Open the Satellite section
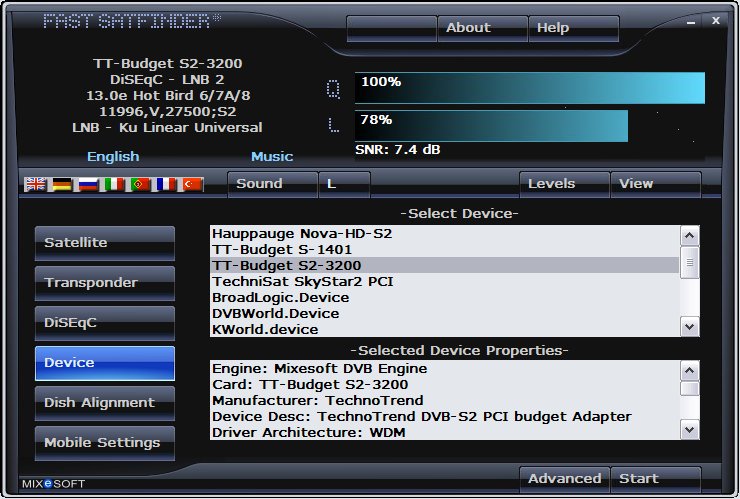 coord(105,243)
